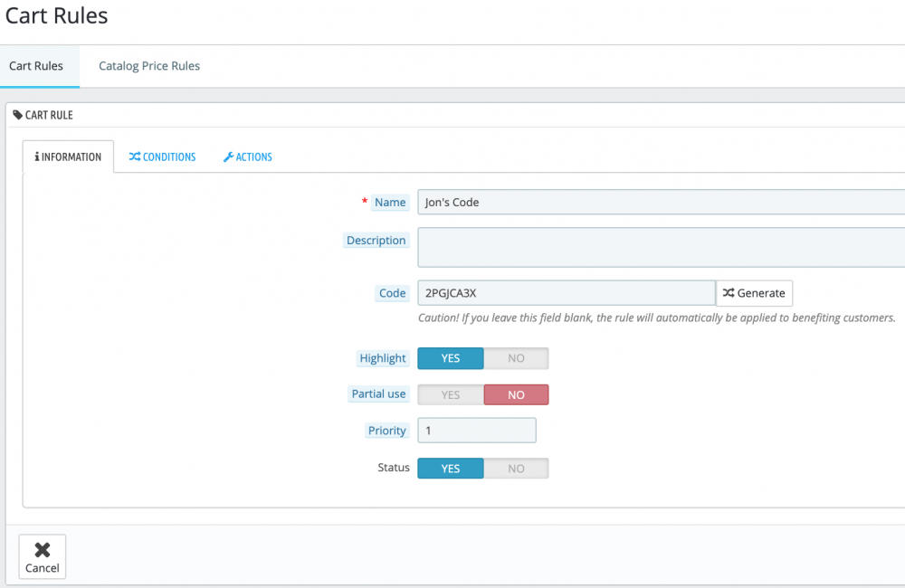Click the shuffle icon on Conditions tab
Viewport: 905px width, 588px height.
tap(135, 156)
